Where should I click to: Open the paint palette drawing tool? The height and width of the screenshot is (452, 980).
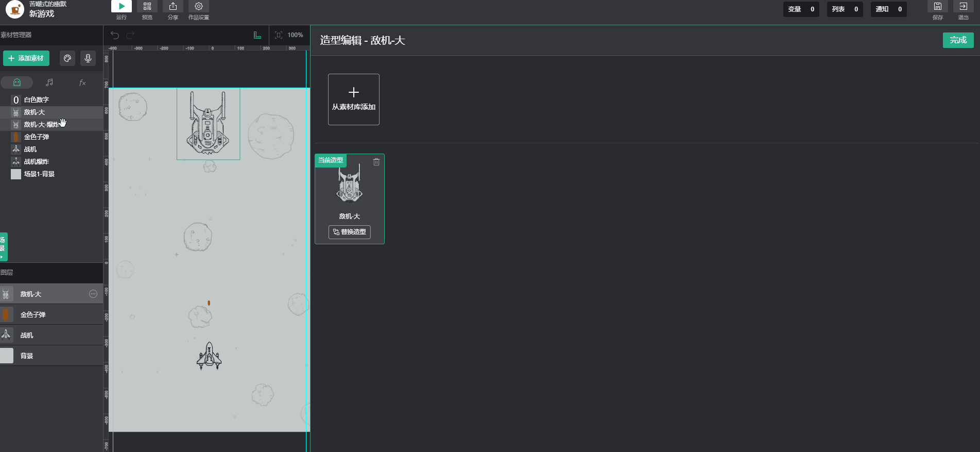[67, 58]
